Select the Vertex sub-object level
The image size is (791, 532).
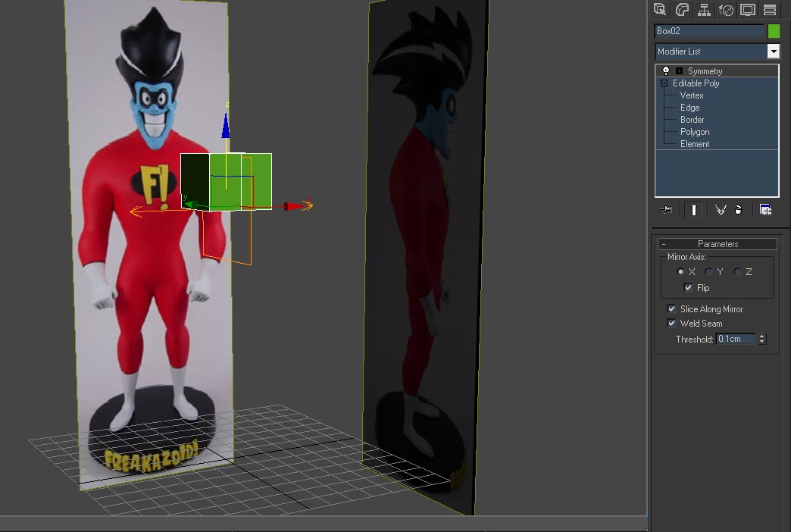tap(692, 95)
